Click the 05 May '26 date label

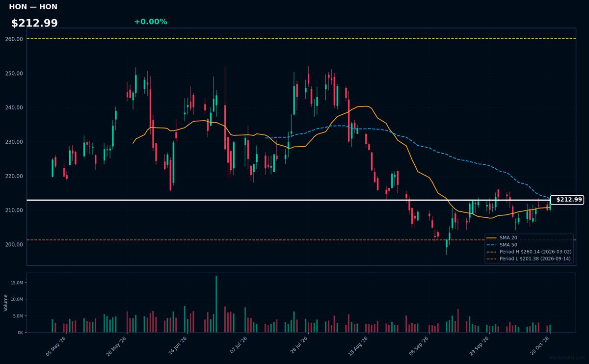click(x=56, y=346)
